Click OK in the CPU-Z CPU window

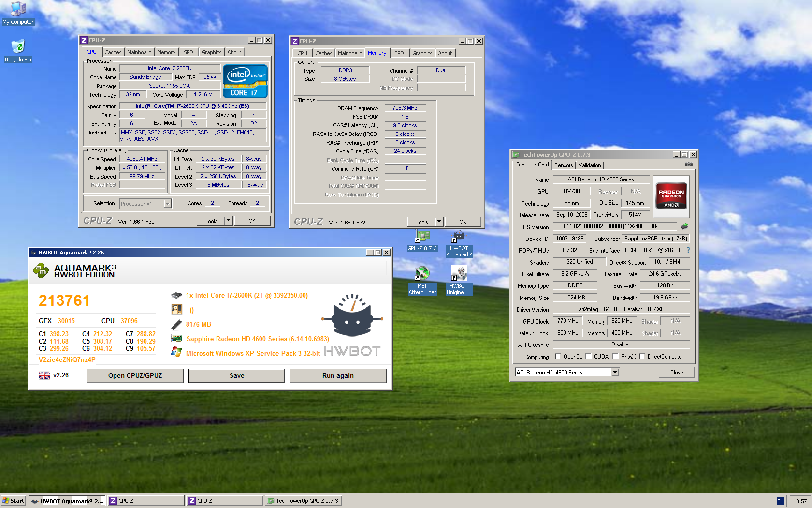point(252,221)
